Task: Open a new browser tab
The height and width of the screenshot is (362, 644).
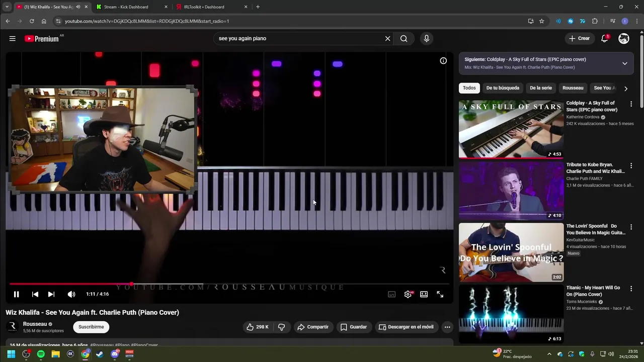Action: point(258,7)
